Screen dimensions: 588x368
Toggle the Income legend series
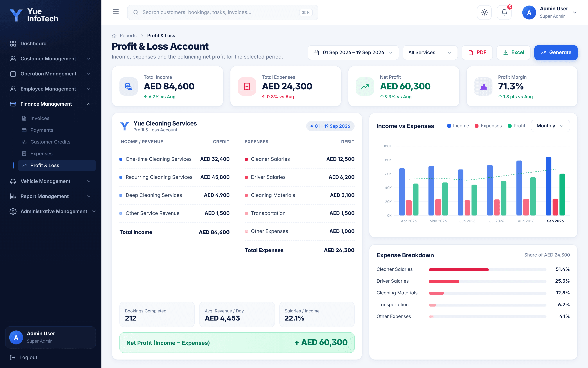458,126
